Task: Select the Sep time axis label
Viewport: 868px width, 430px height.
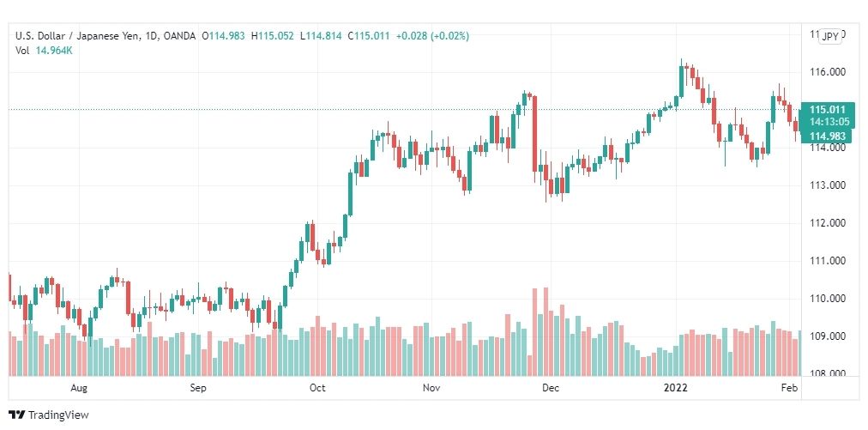Action: [x=197, y=388]
